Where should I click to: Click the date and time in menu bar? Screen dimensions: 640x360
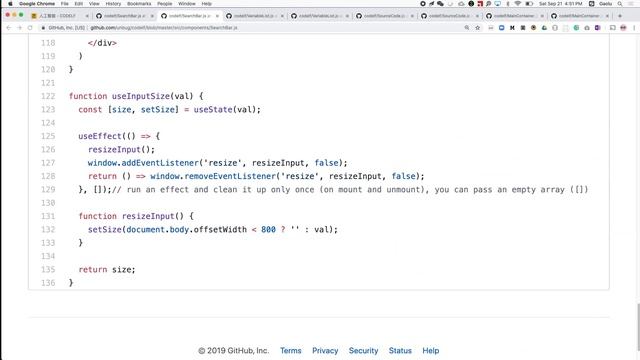561,4
